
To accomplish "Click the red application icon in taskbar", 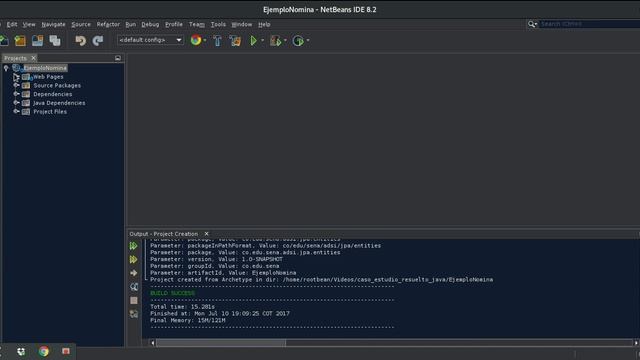I will click(x=66, y=351).
